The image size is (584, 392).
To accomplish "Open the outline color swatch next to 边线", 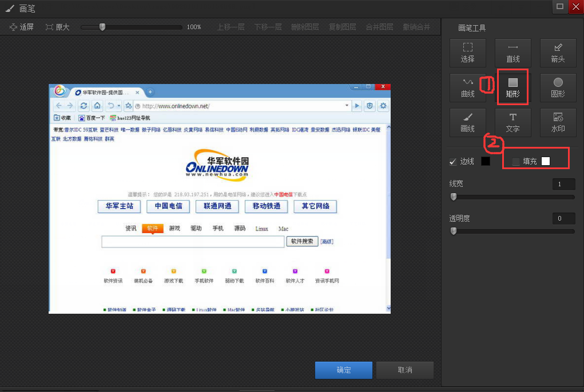I will click(x=486, y=161).
